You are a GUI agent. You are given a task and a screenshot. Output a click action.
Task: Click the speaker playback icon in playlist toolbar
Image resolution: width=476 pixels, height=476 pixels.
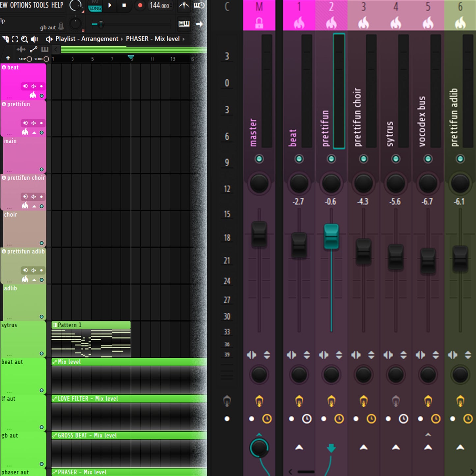pos(34,39)
